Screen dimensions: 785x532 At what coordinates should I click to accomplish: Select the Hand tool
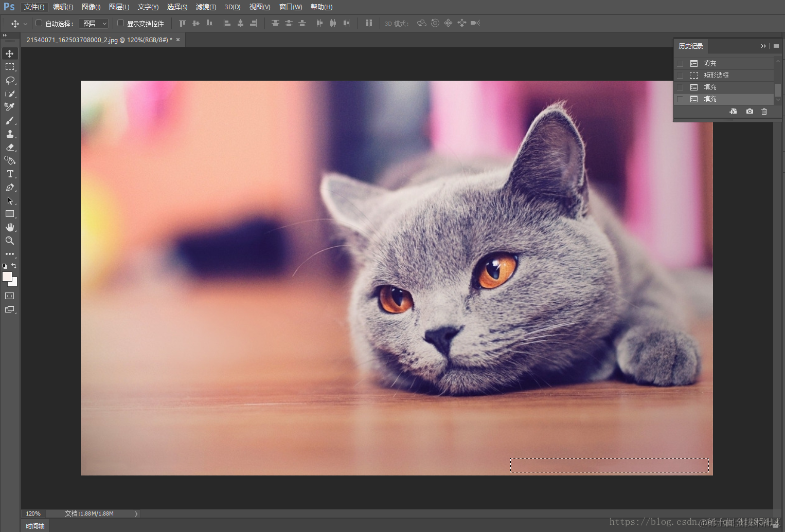(x=10, y=227)
